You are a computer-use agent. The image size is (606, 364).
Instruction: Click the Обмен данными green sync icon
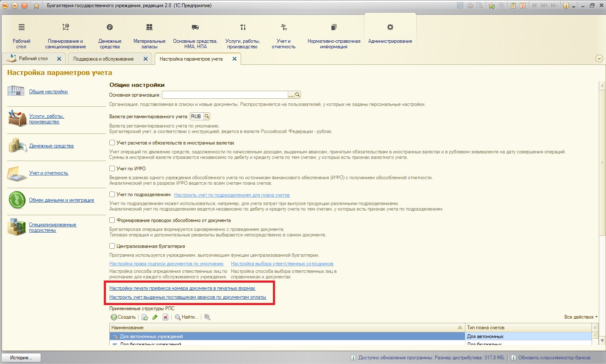(x=17, y=200)
